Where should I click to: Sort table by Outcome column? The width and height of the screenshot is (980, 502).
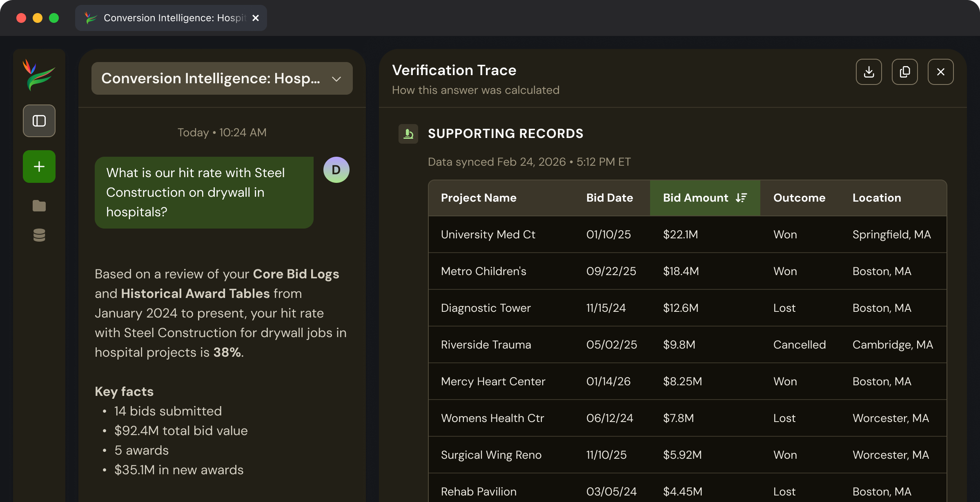pyautogui.click(x=800, y=198)
